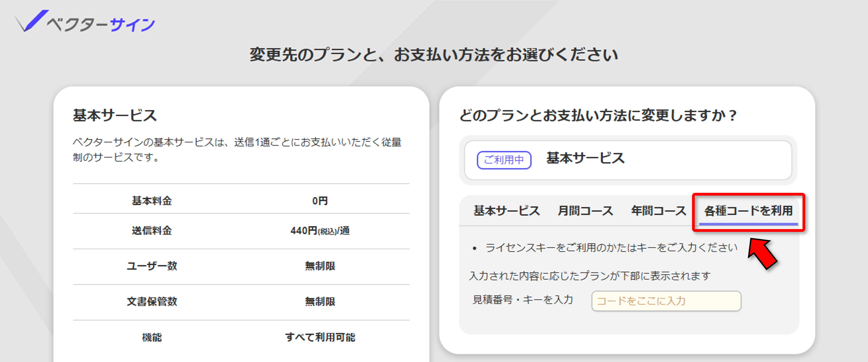Screen dimensions: 868x362
Task: Click the ユーザー数 row label
Action: [152, 266]
